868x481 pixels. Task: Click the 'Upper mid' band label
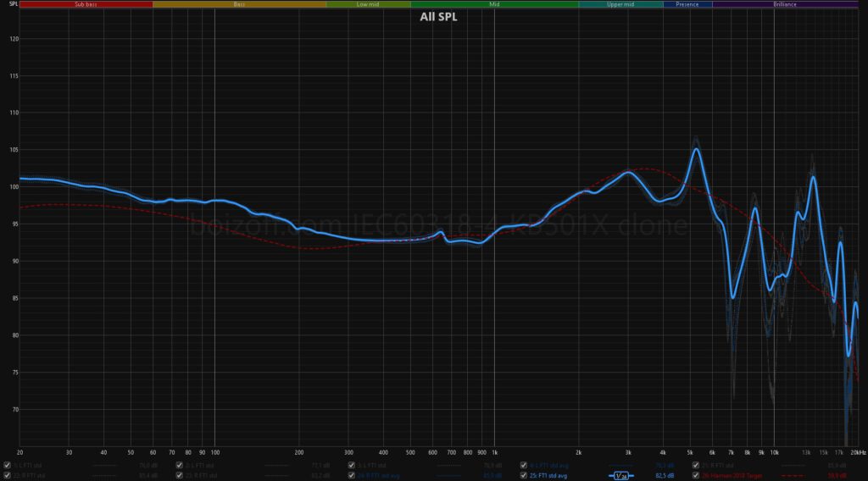click(620, 4)
